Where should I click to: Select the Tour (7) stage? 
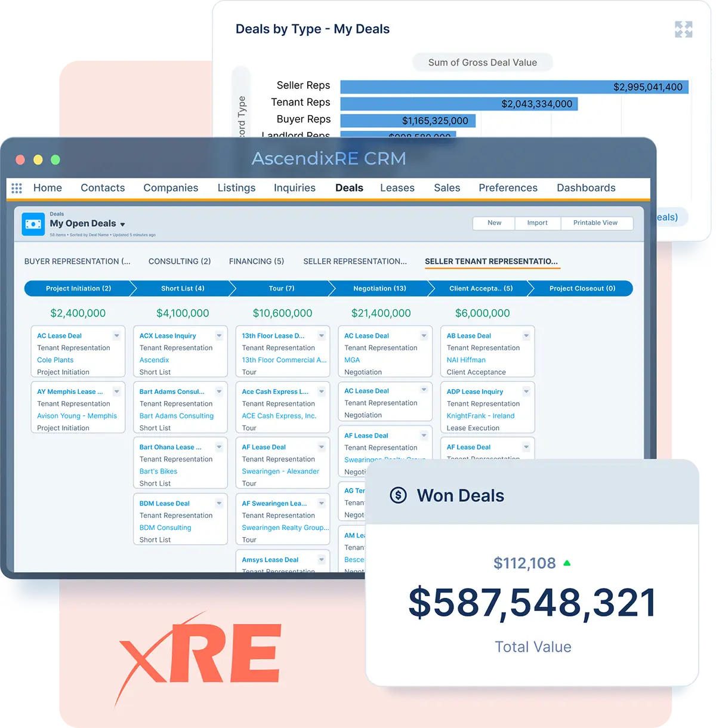pos(282,289)
